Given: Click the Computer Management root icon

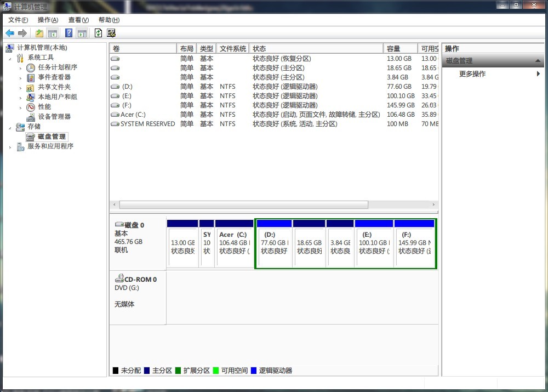Looking at the screenshot, I should [x=10, y=48].
